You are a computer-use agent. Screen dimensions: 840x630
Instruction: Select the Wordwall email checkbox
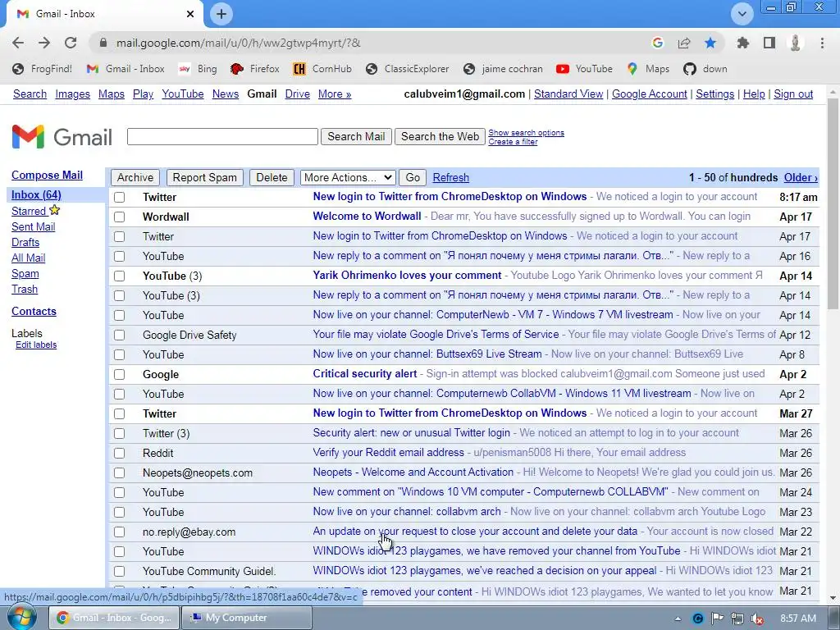[120, 217]
